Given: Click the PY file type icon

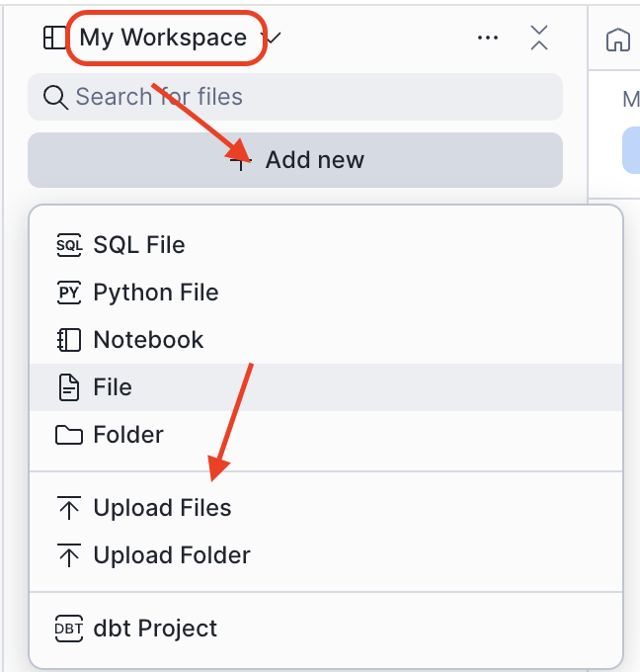Looking at the screenshot, I should click(x=68, y=293).
